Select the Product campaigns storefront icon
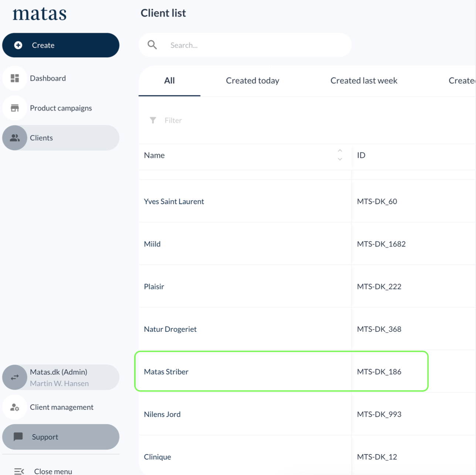 (x=15, y=108)
